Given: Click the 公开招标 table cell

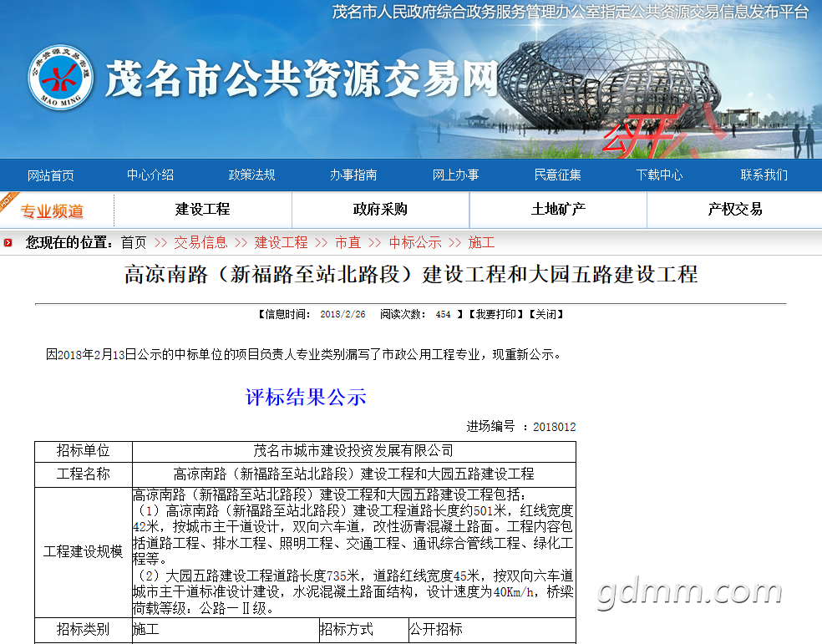Looking at the screenshot, I should pyautogui.click(x=492, y=629).
